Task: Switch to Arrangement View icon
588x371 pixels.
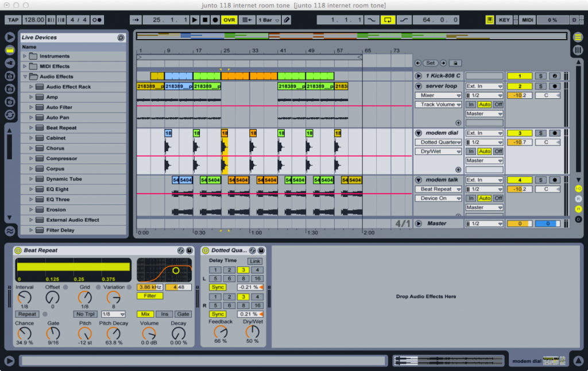Action: (x=578, y=37)
